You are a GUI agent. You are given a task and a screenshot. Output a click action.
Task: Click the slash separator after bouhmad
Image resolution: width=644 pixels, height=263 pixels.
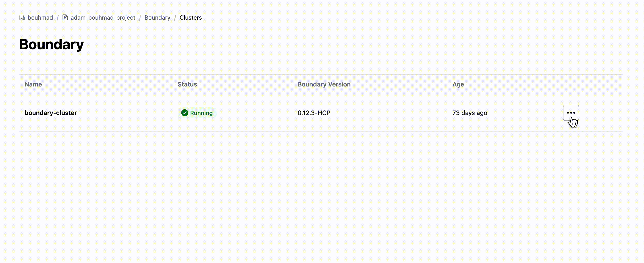pos(58,18)
